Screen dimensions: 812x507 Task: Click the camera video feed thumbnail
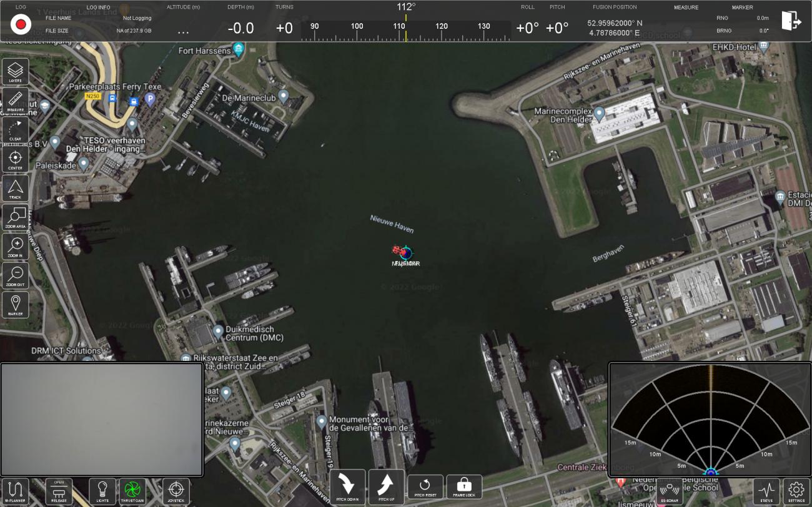click(x=102, y=420)
